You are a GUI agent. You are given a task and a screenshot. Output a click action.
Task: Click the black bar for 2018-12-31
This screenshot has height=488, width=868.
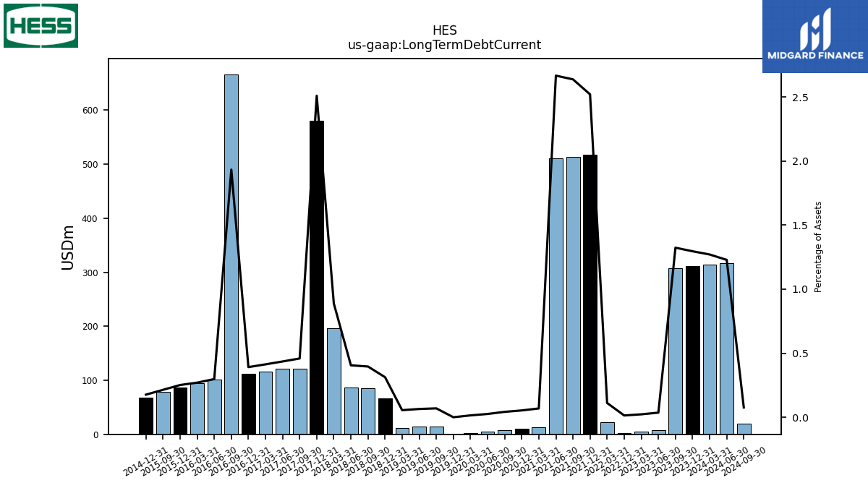click(x=386, y=416)
